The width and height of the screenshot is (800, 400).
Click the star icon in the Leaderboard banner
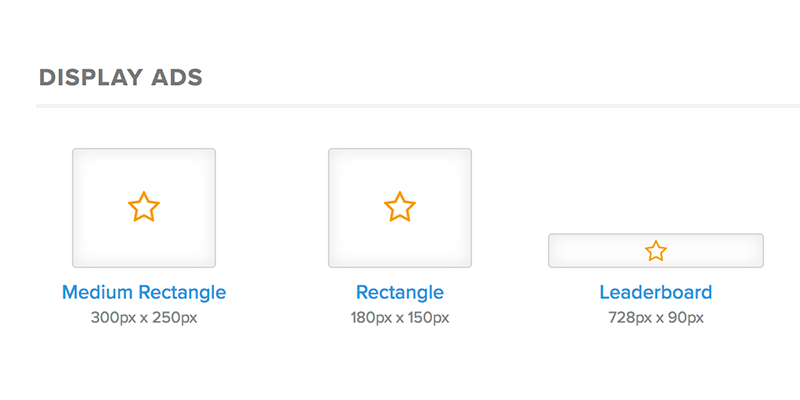click(655, 251)
